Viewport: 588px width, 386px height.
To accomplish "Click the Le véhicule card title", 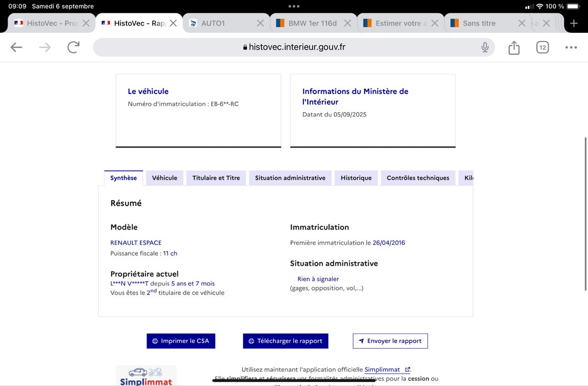I will (x=148, y=91).
